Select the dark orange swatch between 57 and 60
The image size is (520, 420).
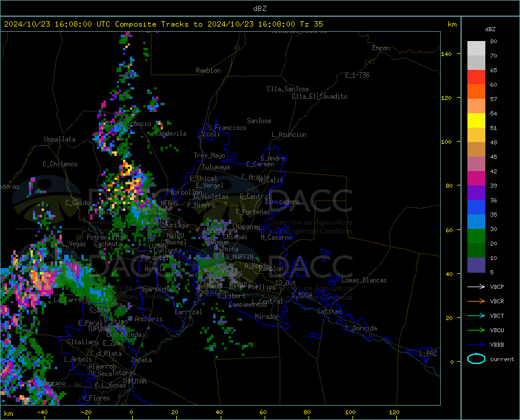[476, 92]
